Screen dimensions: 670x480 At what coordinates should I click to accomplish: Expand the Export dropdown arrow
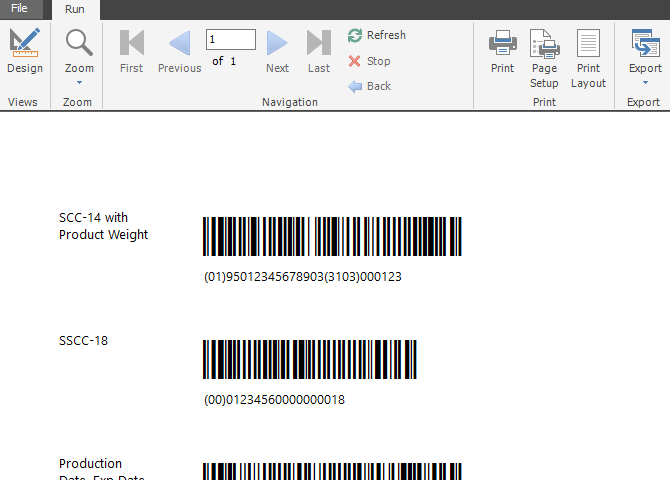(x=645, y=82)
